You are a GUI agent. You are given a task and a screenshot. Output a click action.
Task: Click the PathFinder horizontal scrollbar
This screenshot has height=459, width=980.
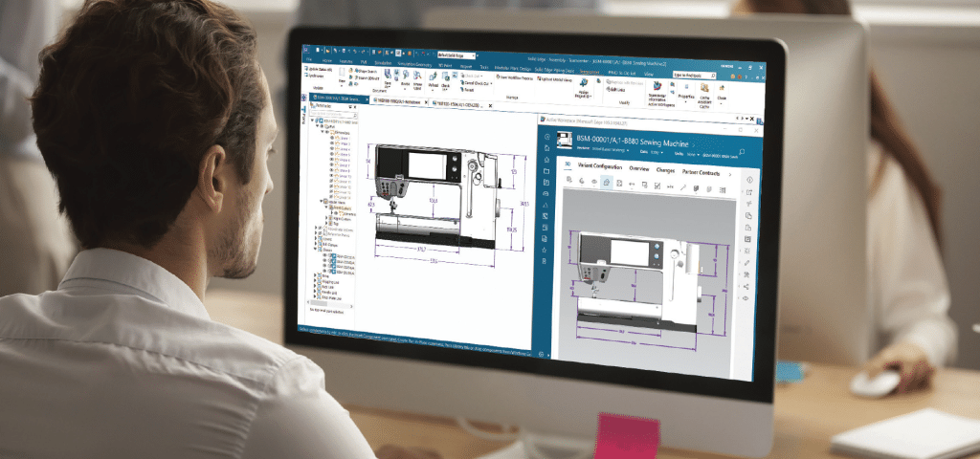click(x=330, y=306)
